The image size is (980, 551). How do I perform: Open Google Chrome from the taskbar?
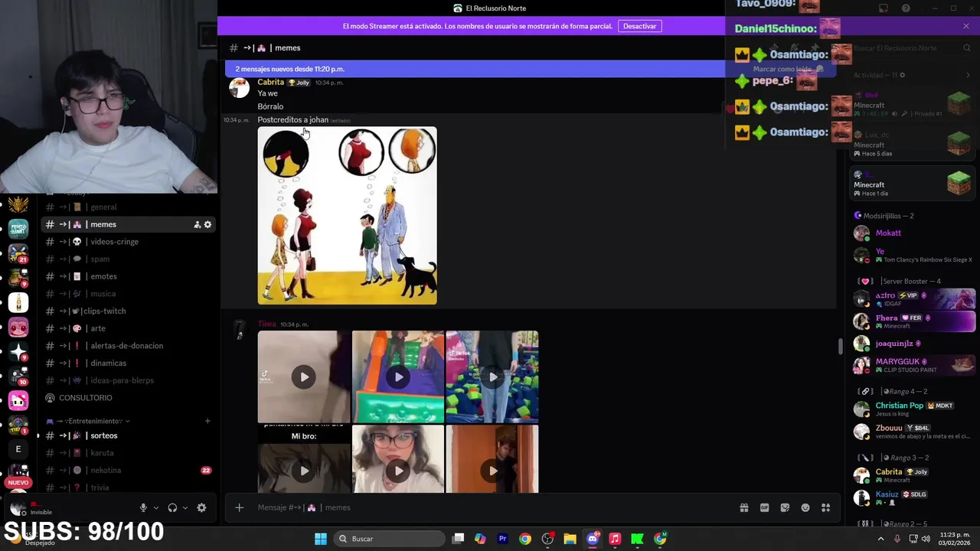[525, 539]
